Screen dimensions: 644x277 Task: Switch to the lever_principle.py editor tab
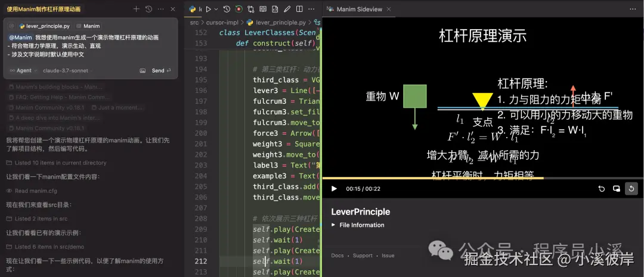click(x=195, y=9)
